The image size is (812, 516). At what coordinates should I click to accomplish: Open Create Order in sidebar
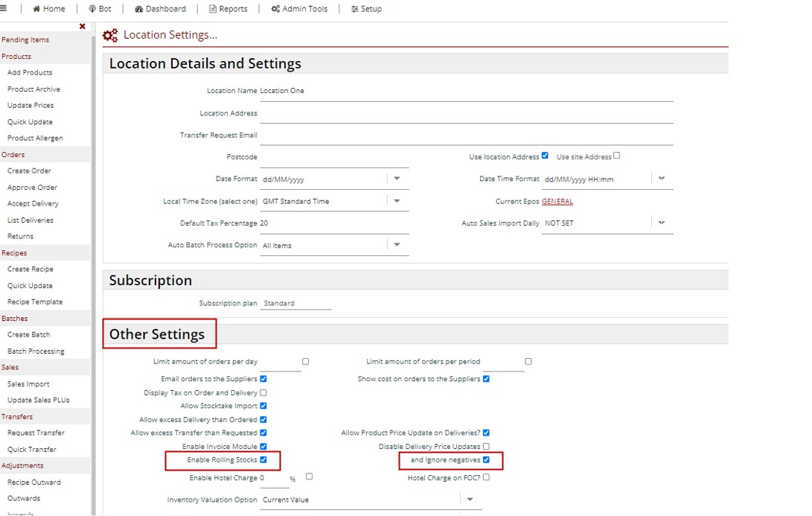pos(29,171)
